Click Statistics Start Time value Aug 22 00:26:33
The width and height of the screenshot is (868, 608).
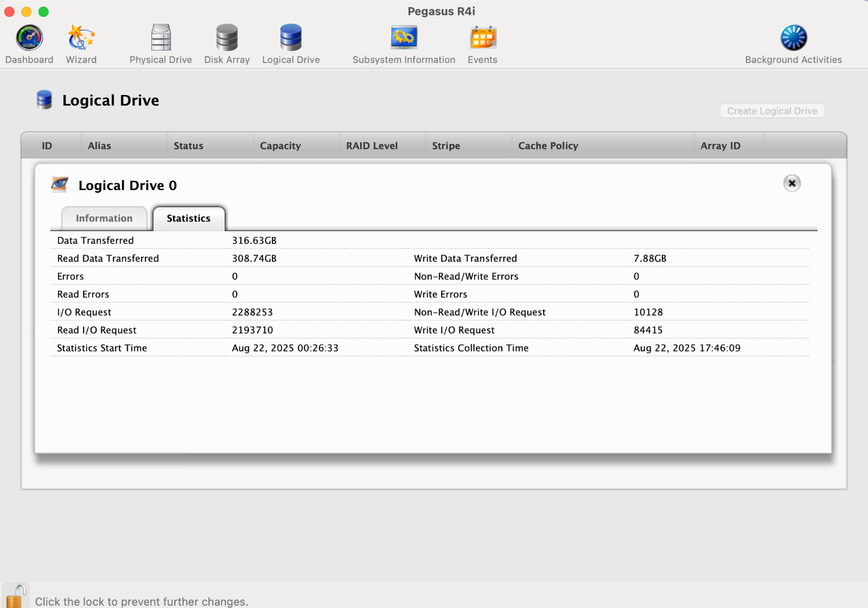tap(285, 348)
